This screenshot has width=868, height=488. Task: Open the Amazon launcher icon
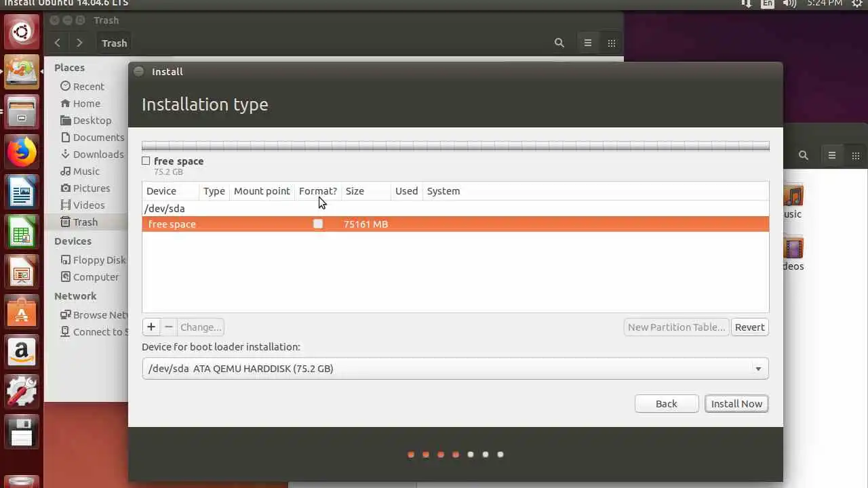22,352
